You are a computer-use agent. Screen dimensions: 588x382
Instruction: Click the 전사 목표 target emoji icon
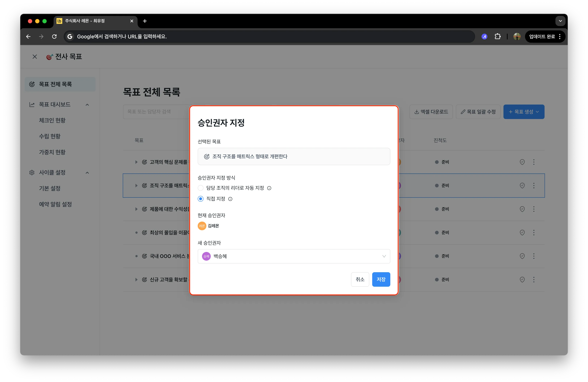click(49, 57)
